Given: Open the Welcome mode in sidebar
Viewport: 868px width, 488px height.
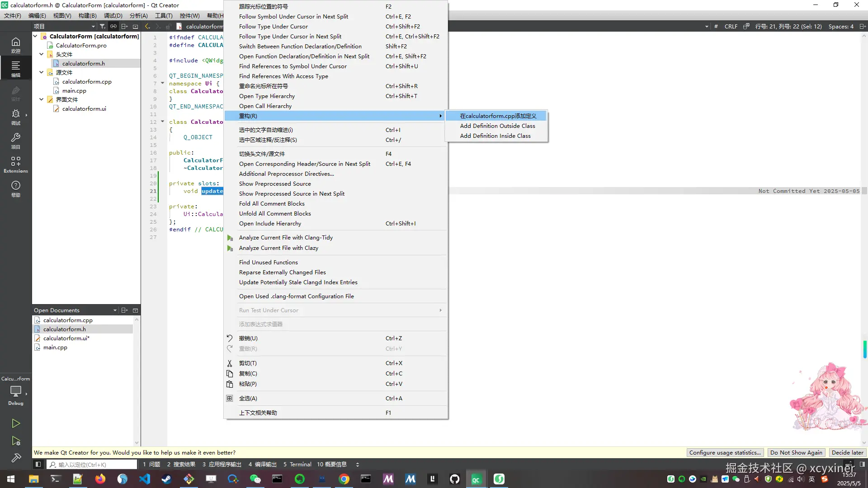Looking at the screenshot, I should point(16,45).
